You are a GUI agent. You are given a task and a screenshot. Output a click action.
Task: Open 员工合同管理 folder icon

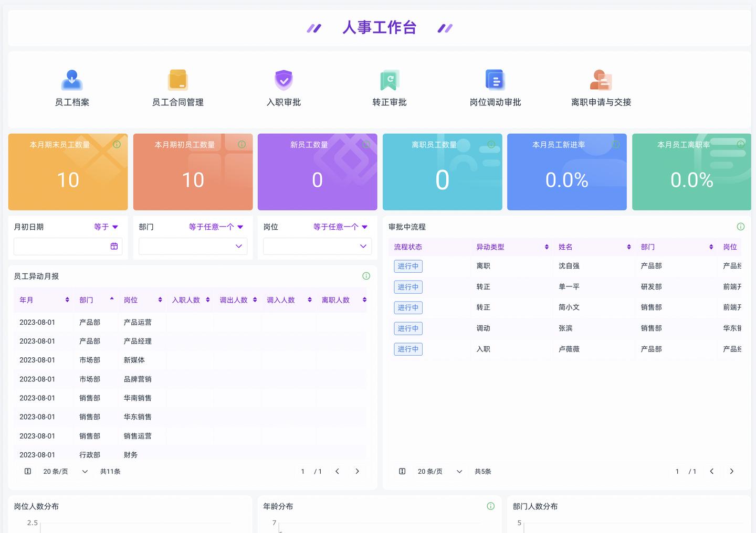178,80
